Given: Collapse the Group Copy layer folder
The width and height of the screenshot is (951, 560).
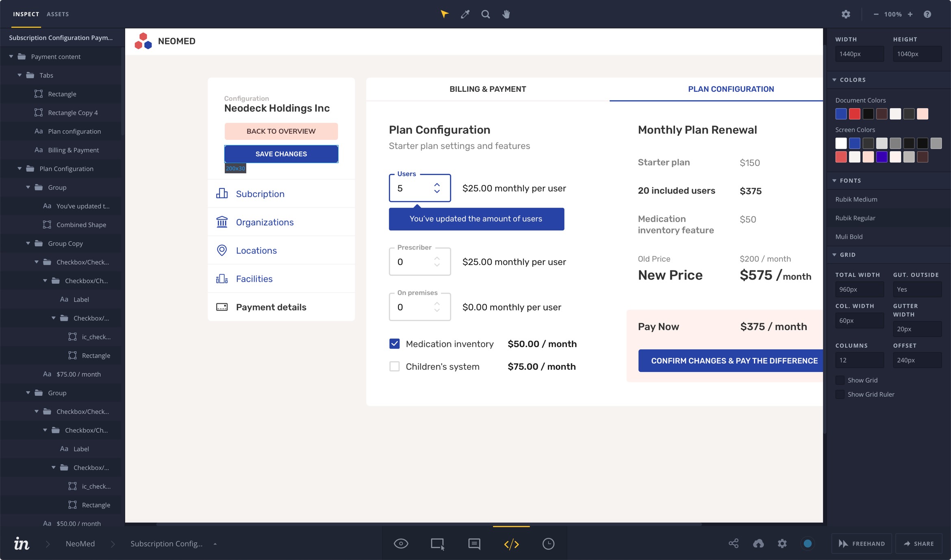Looking at the screenshot, I should pyautogui.click(x=28, y=243).
